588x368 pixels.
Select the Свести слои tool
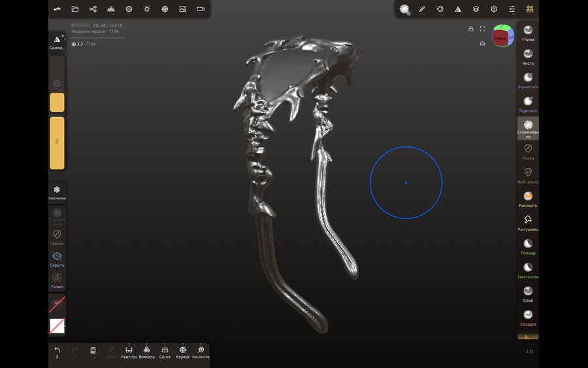click(528, 271)
